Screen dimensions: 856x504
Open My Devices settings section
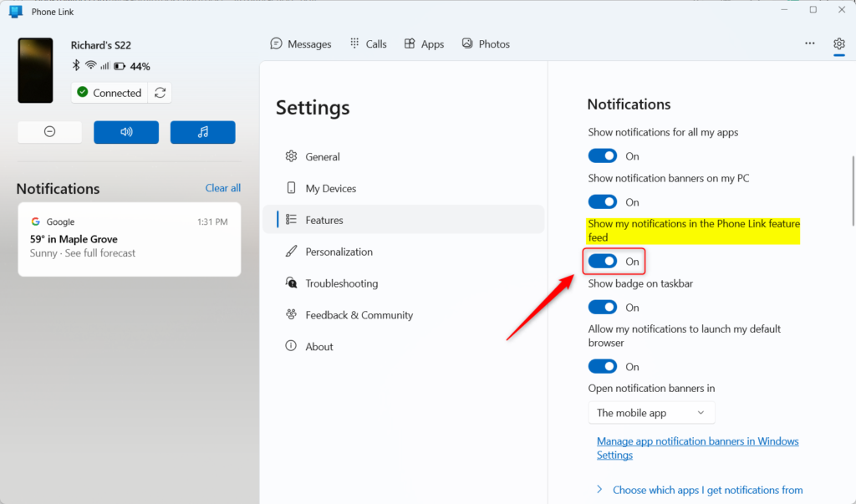coord(404,188)
